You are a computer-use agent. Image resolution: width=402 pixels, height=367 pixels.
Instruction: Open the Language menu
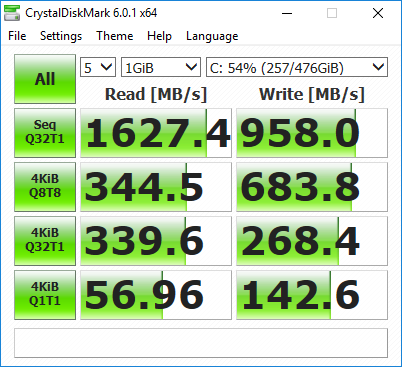pos(212,36)
